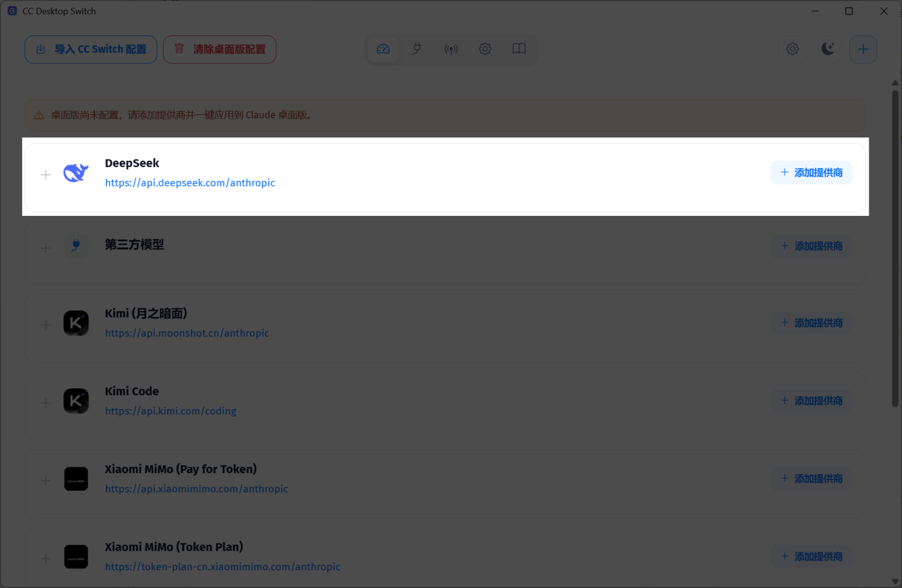The image size is (902, 588).
Task: Maximize the CC Desktop Switch window
Action: (x=849, y=11)
